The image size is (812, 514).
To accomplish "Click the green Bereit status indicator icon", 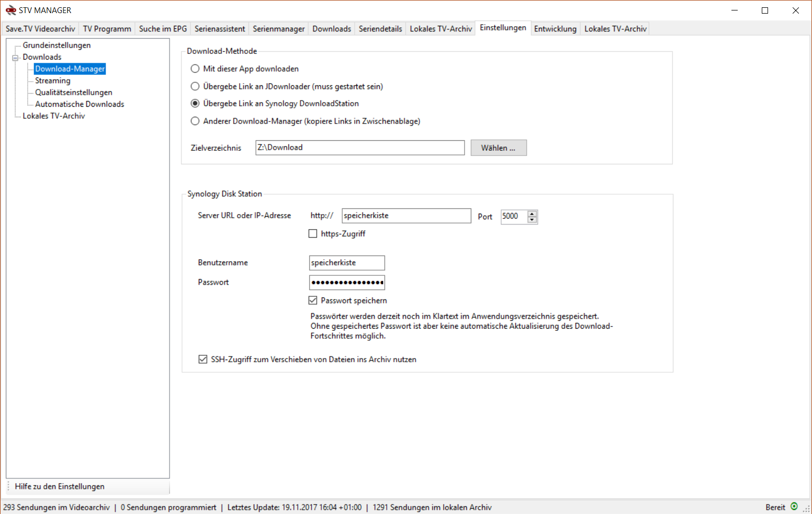I will 794,506.
